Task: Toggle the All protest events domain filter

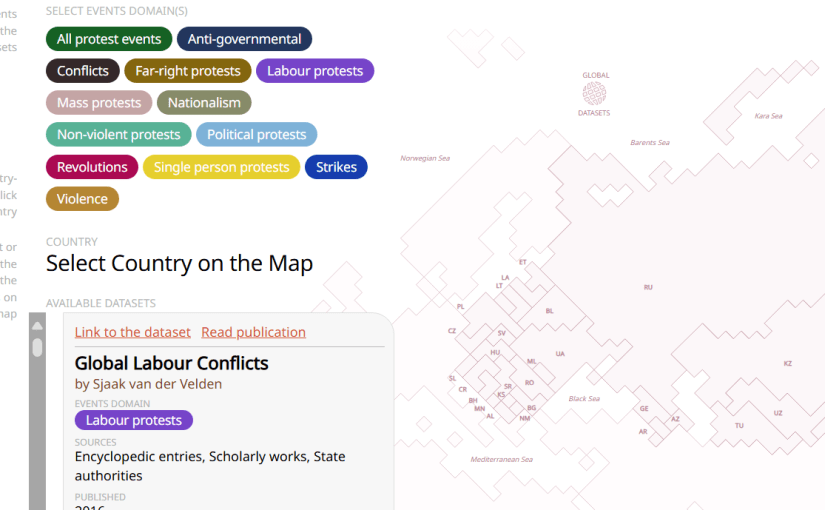Action: [109, 39]
